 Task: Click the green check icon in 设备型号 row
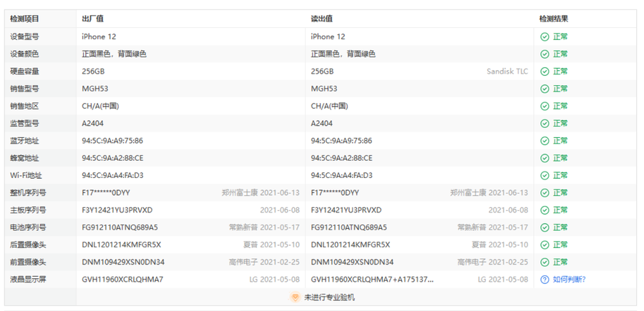click(x=545, y=37)
